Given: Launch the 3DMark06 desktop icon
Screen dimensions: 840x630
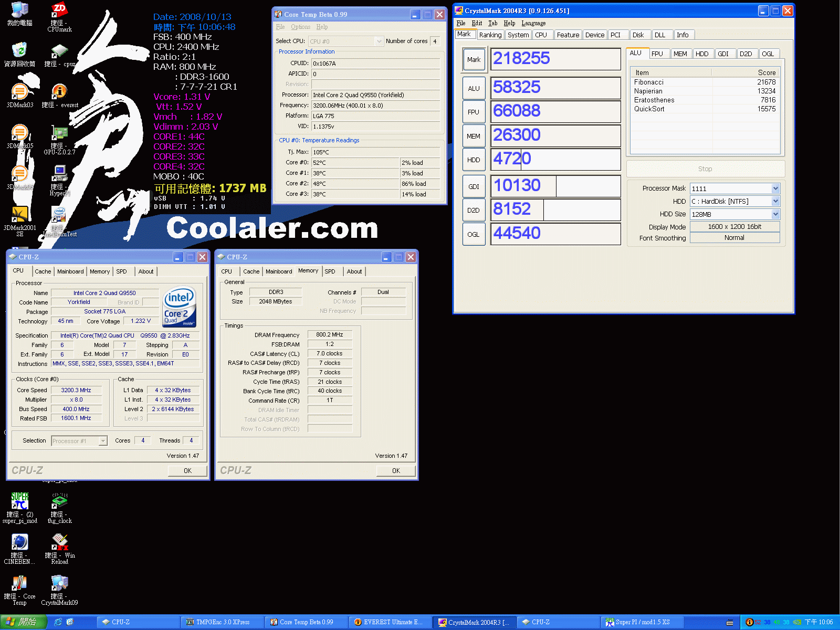Looking at the screenshot, I should [x=20, y=177].
